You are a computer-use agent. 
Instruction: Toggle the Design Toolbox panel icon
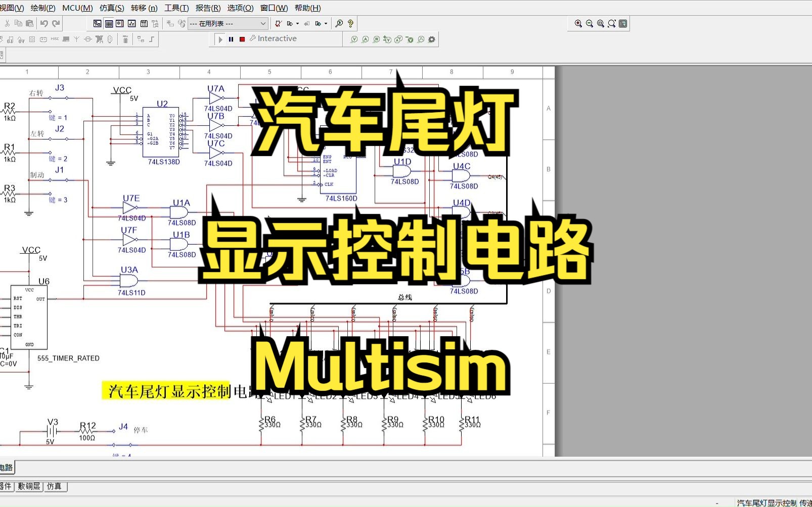click(97, 23)
